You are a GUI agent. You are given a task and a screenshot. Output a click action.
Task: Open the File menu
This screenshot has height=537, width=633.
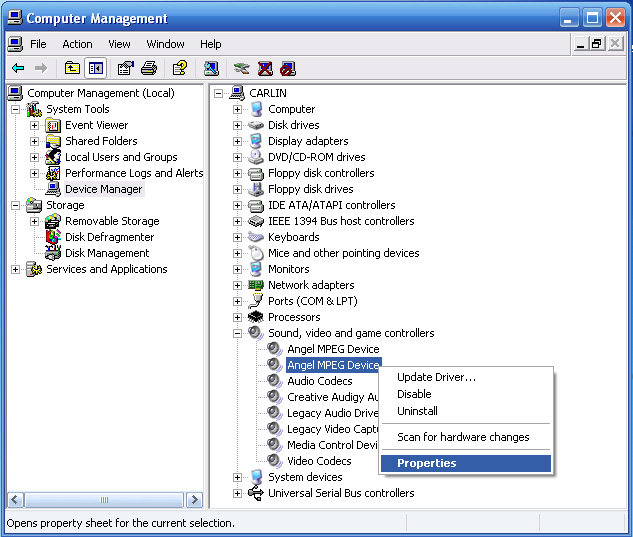[x=38, y=44]
